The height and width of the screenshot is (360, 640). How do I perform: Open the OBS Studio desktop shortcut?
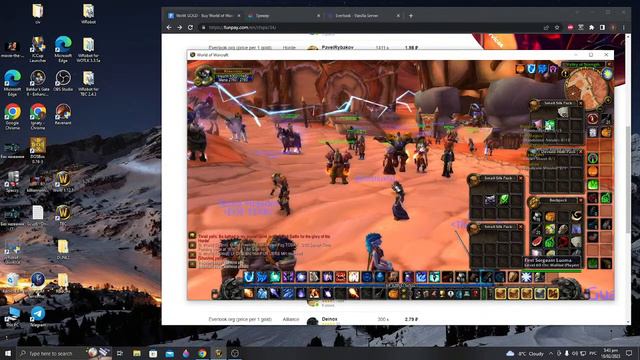[63, 80]
